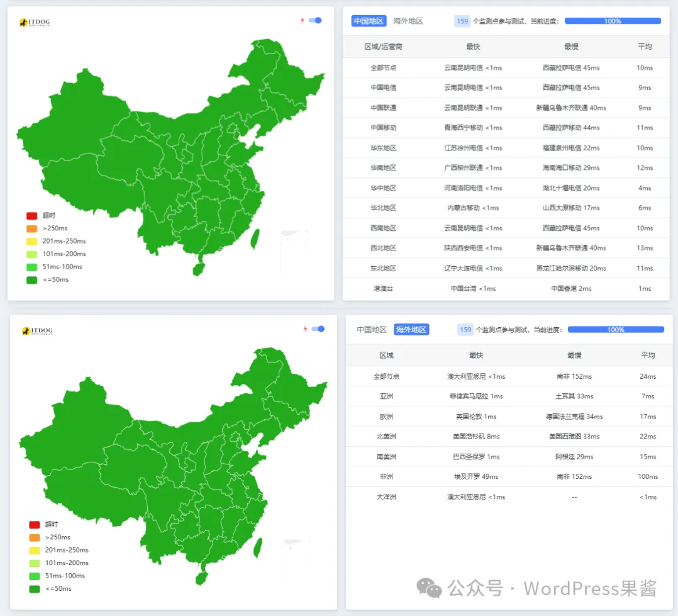678x616 pixels.
Task: Toggle the blue switch on the upper map
Action: click(315, 20)
